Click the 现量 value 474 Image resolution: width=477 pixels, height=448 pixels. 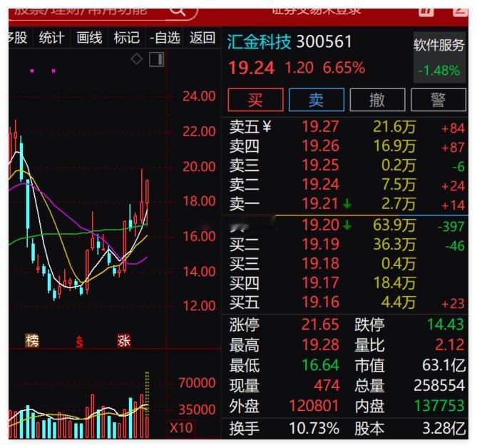click(327, 385)
